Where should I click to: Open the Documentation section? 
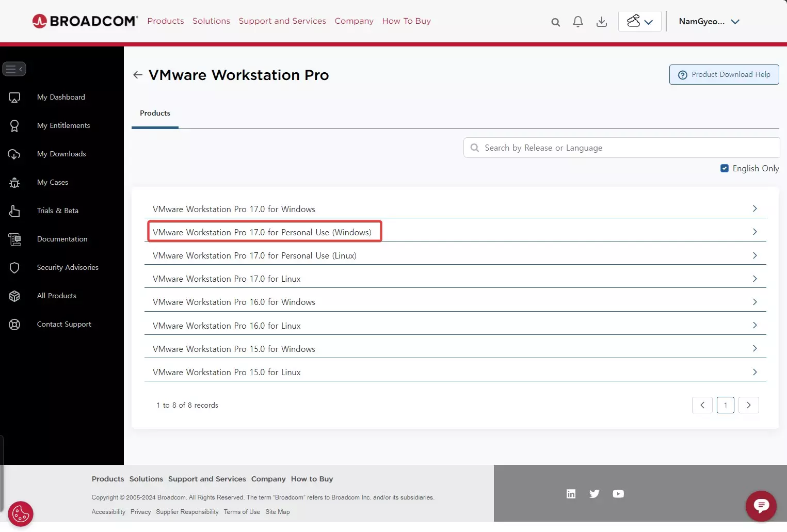click(x=62, y=239)
